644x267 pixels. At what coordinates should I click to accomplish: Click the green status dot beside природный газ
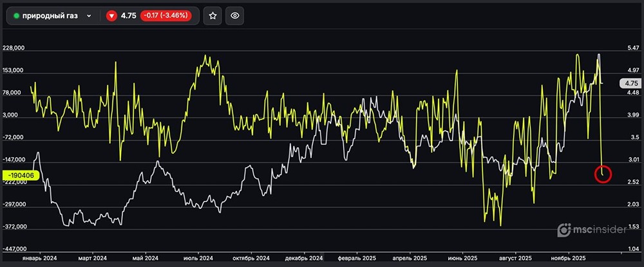(17, 15)
